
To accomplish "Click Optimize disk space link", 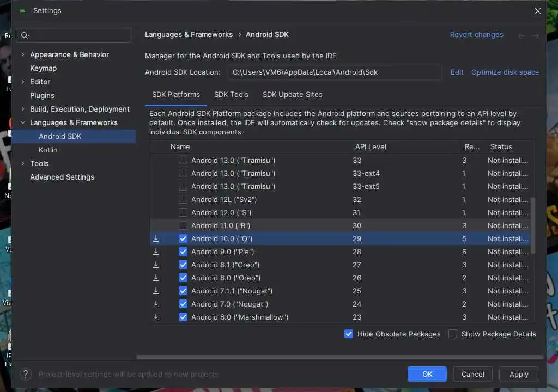I will 505,72.
